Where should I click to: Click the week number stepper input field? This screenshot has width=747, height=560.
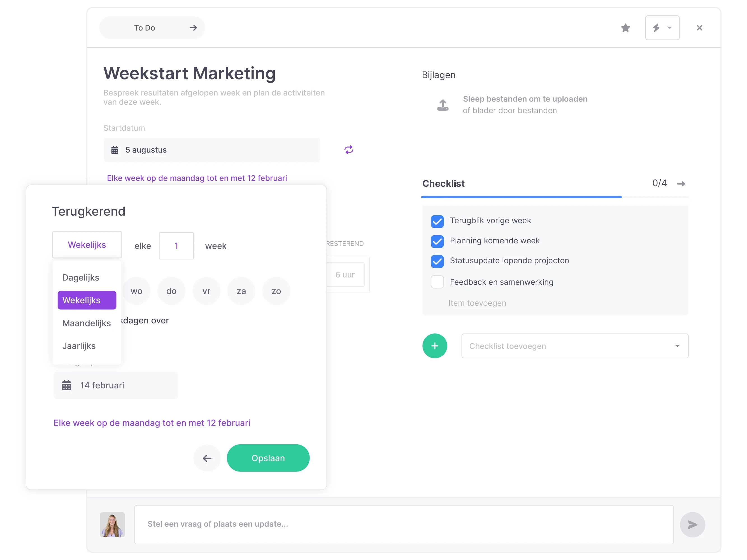pyautogui.click(x=176, y=245)
